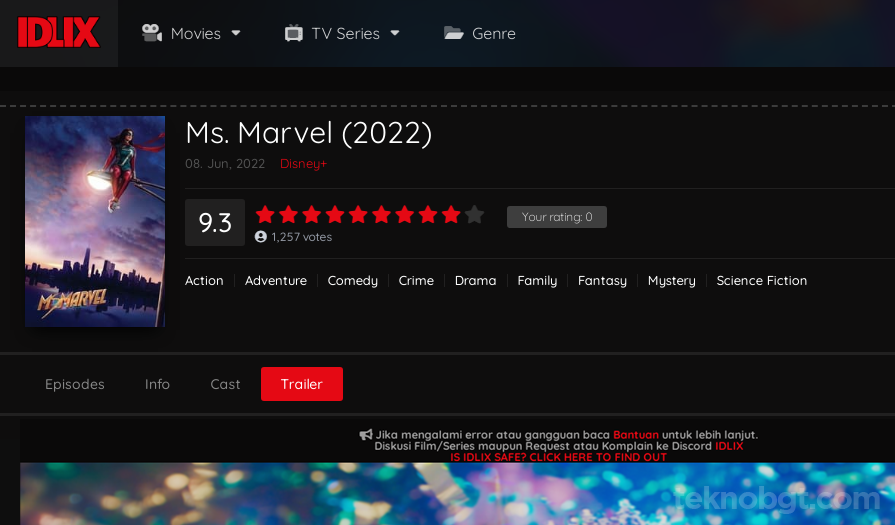
Task: Open the Action genre link
Action: (204, 281)
